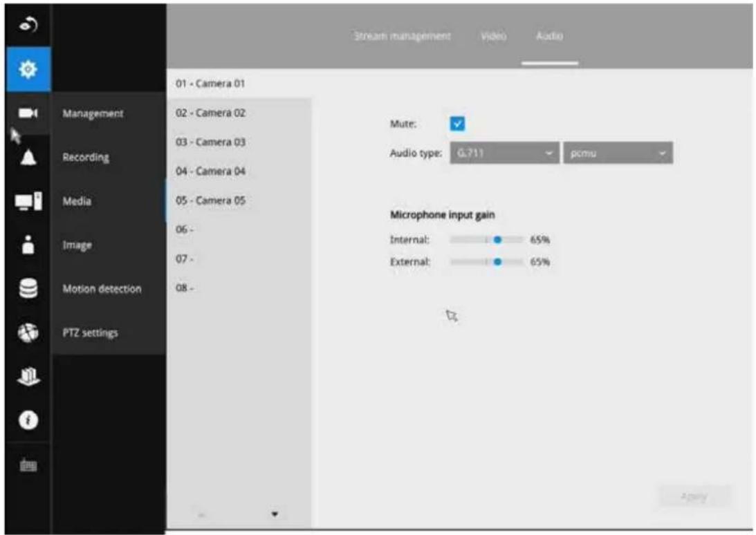Adjust the Internal microphone gain slider
756x535 pixels.
pos(486,240)
